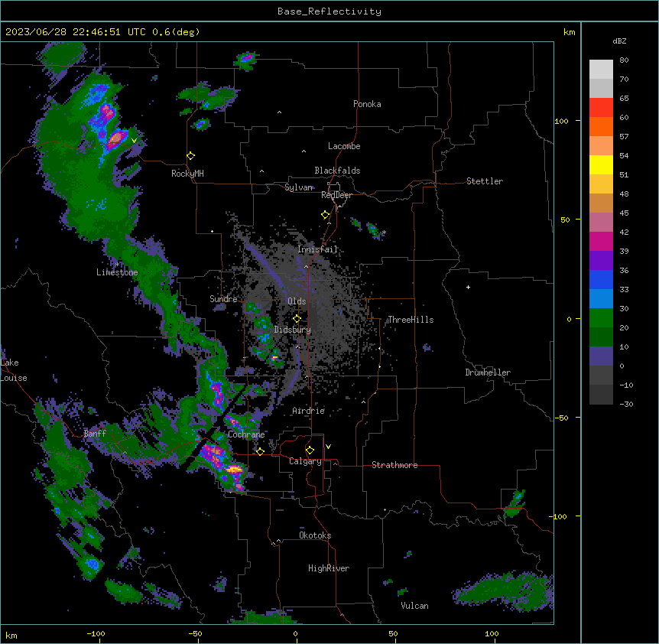Click the yellow diamond marker above Calgary label

point(310,450)
